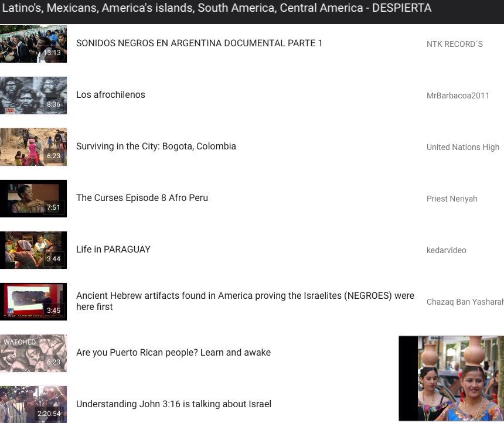Click the thumbnail for the Bogota Colombia video
504x423 pixels.
[33, 147]
